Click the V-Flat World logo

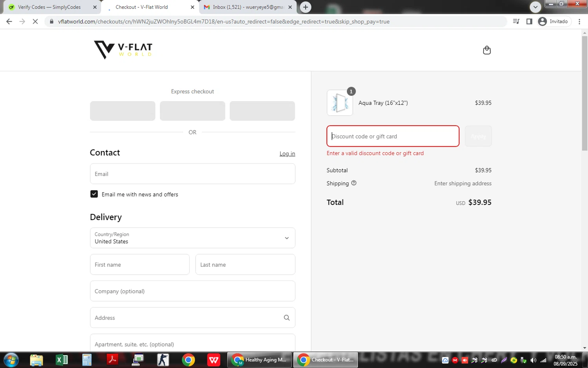[x=123, y=50]
